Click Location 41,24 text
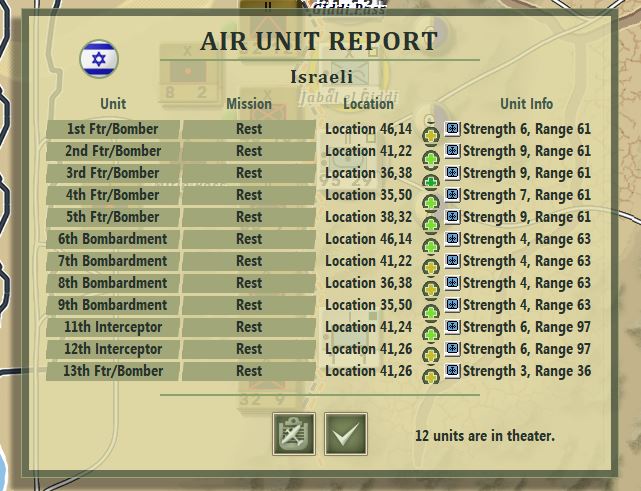 pyautogui.click(x=368, y=327)
